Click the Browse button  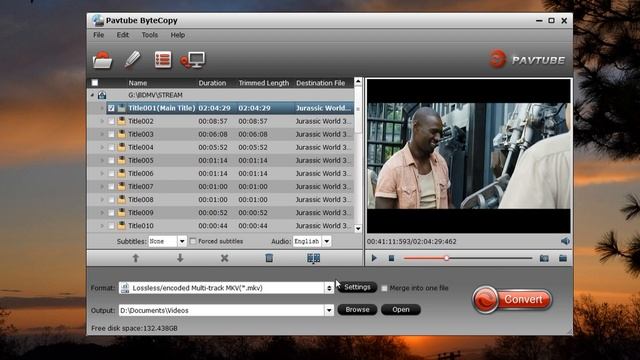(x=357, y=310)
